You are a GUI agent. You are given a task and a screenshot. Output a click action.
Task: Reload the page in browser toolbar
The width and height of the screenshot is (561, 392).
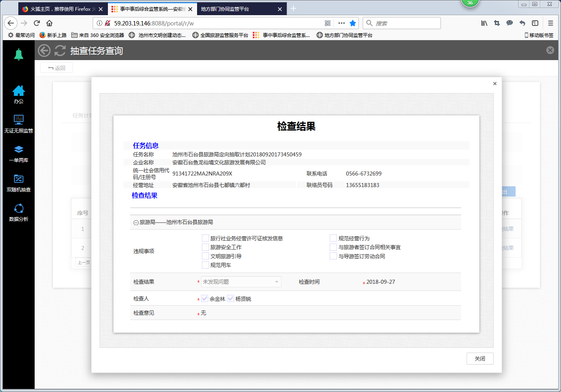[37, 23]
